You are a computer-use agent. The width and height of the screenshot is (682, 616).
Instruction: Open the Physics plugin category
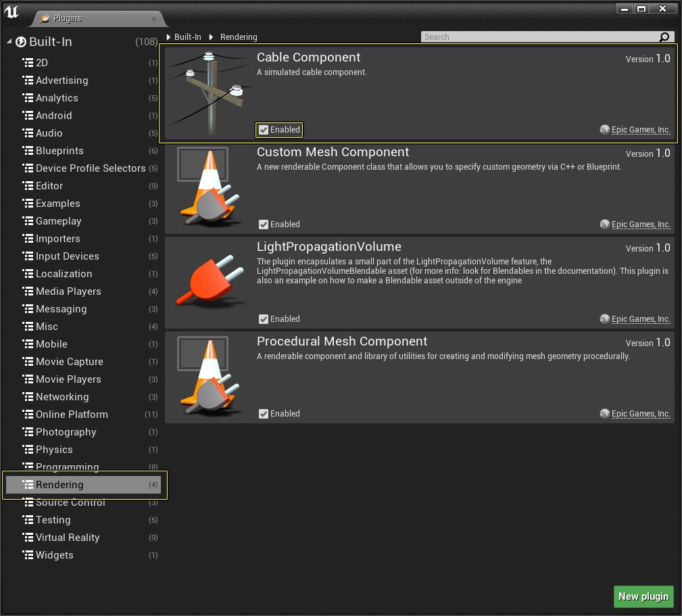54,450
